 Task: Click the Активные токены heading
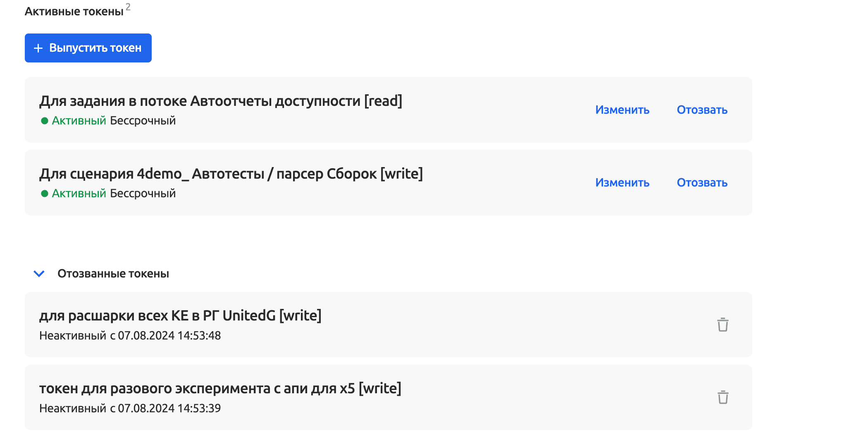pyautogui.click(x=74, y=12)
